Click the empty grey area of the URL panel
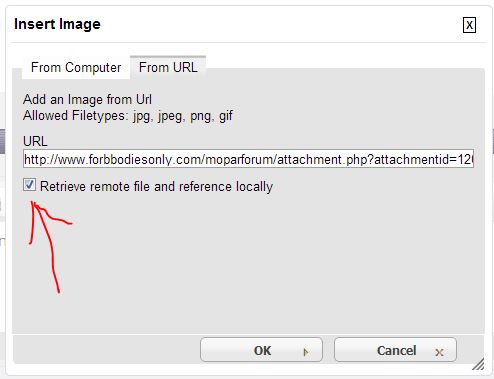 (267, 263)
